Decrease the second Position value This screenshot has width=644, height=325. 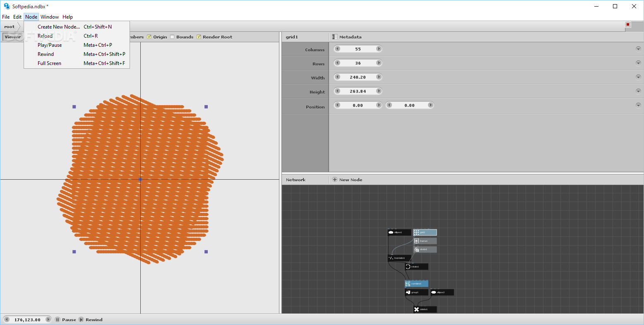tap(389, 105)
